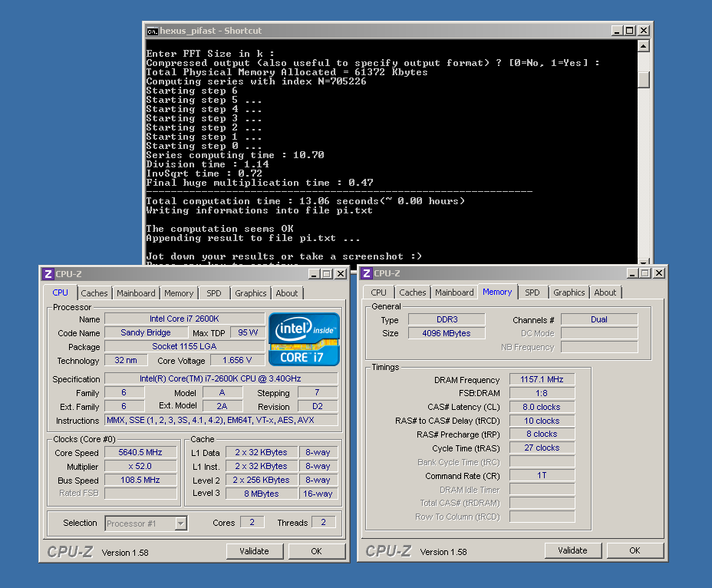Click the command prompt icon in hexus_pifast title bar
Screen dimensions: 712x588
[x=152, y=31]
